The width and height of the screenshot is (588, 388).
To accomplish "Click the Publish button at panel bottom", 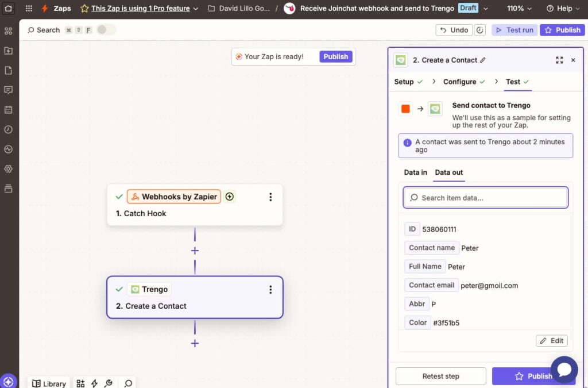I will 533,376.
